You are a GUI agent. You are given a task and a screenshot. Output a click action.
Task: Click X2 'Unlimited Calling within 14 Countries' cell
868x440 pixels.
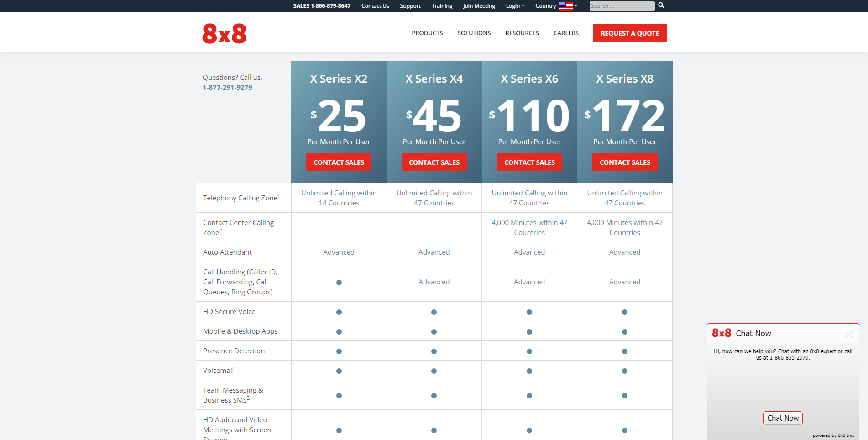[x=339, y=198]
